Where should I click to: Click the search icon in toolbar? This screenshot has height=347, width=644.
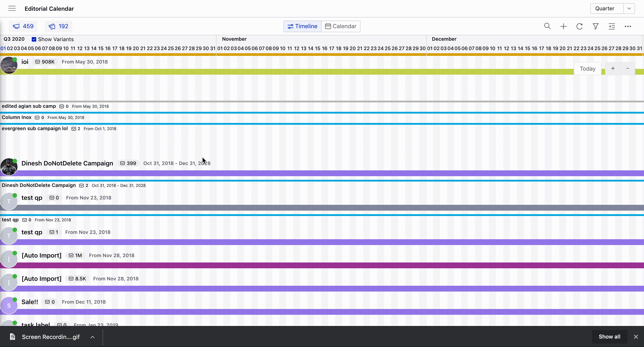tap(547, 27)
